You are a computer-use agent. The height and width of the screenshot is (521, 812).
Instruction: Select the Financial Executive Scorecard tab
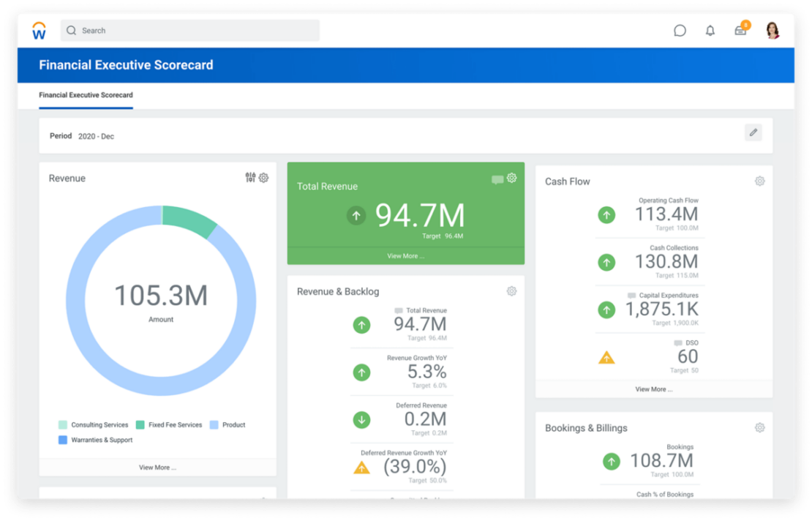[86, 95]
